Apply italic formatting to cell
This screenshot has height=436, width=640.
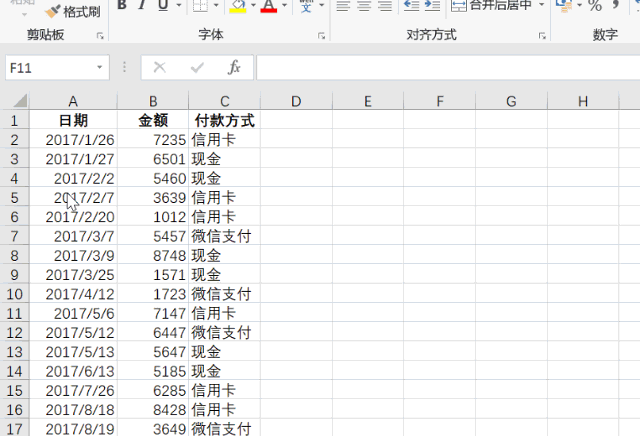142,6
